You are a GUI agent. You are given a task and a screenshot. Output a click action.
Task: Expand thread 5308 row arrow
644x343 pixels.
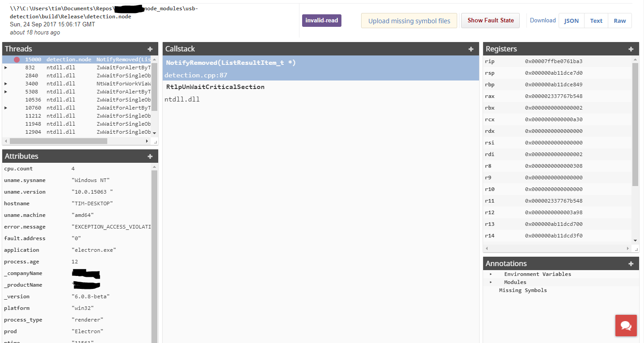tap(6, 92)
